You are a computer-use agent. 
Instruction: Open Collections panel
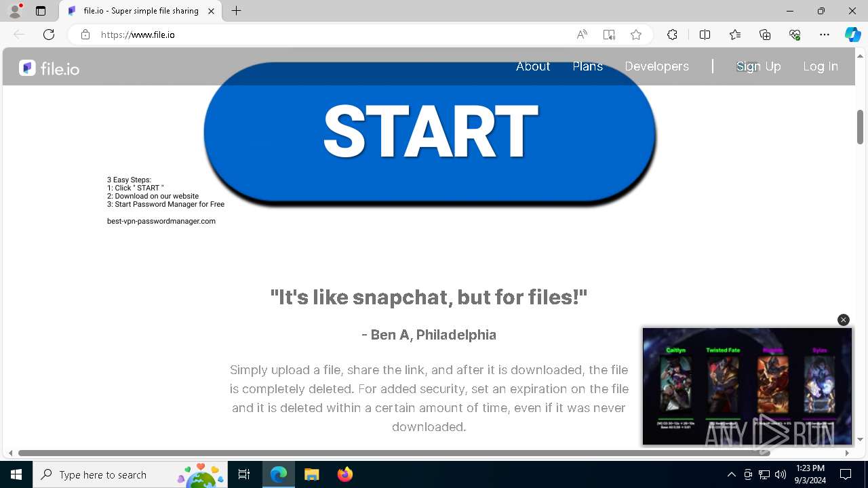click(765, 35)
